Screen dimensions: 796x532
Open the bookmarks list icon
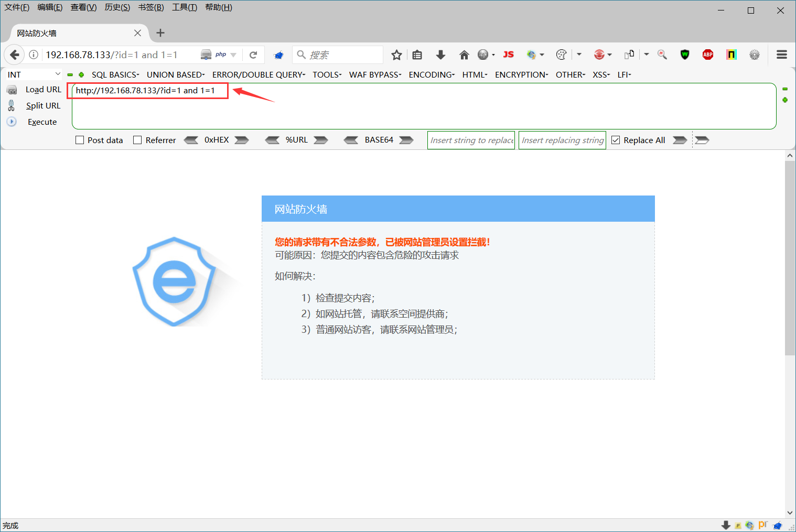(x=417, y=55)
